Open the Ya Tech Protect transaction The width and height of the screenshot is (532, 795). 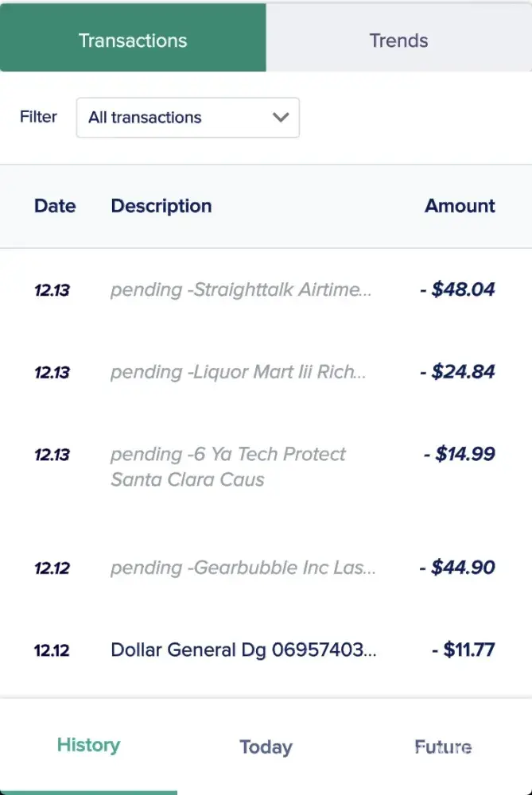pos(228,467)
